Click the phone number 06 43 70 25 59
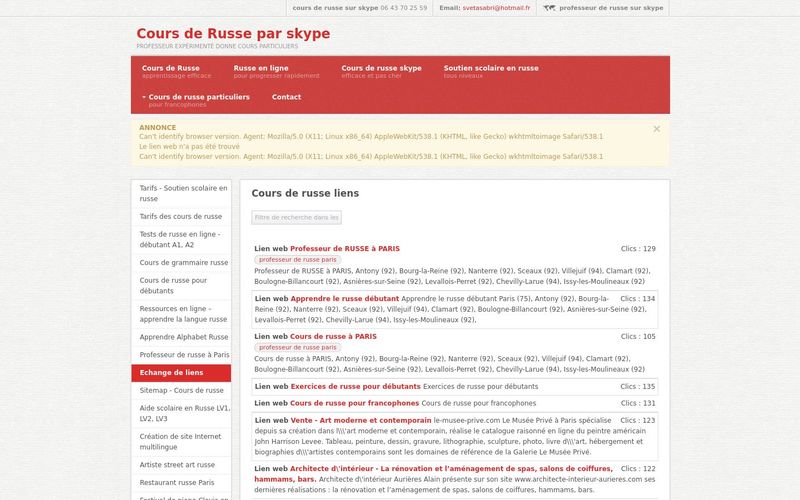 point(404,8)
